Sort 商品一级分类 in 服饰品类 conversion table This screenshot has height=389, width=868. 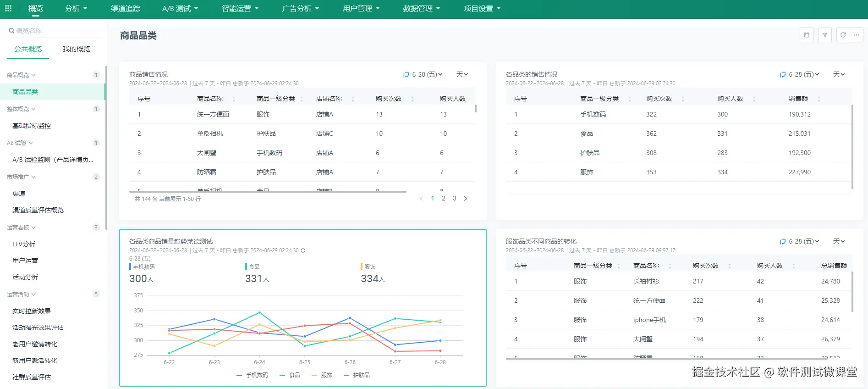pyautogui.click(x=619, y=266)
